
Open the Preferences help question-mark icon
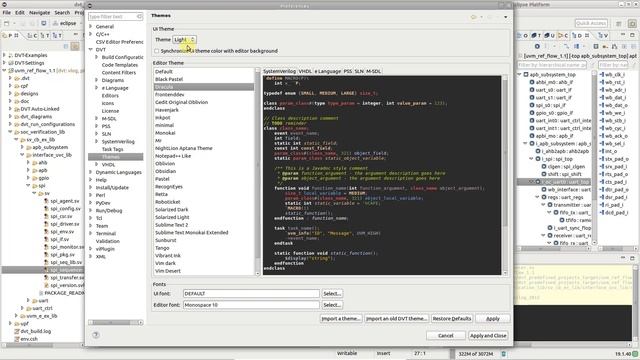pos(96,335)
